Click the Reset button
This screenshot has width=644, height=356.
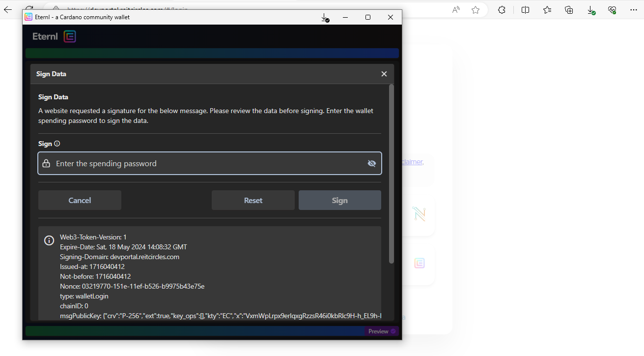[253, 200]
